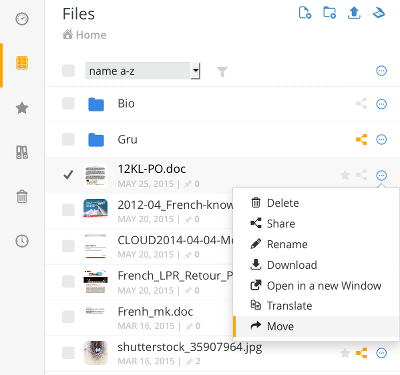Click the filter funnel icon

point(222,71)
